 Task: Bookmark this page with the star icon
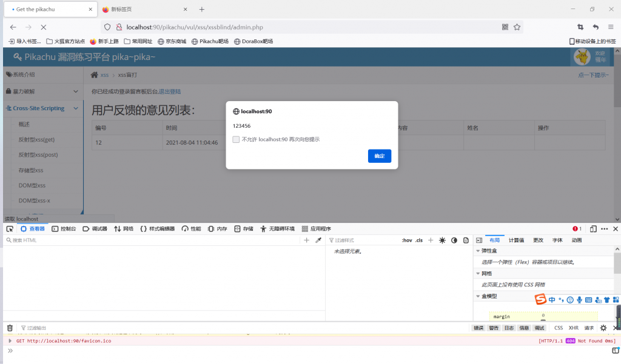point(517,27)
